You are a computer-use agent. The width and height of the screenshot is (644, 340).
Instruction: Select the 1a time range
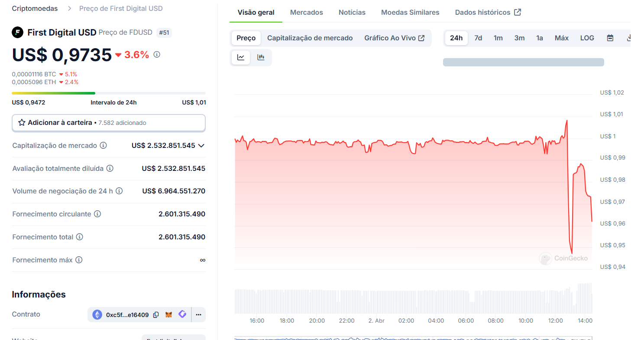(x=539, y=38)
